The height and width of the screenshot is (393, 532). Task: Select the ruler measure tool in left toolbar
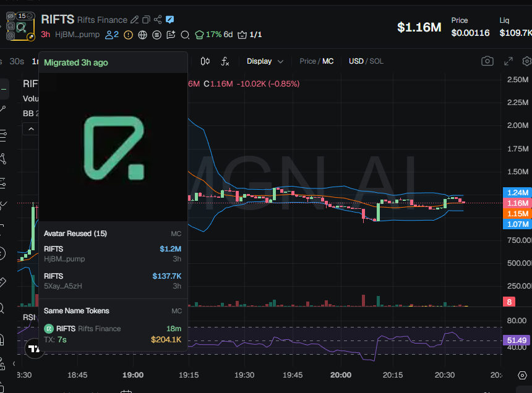pyautogui.click(x=3, y=282)
